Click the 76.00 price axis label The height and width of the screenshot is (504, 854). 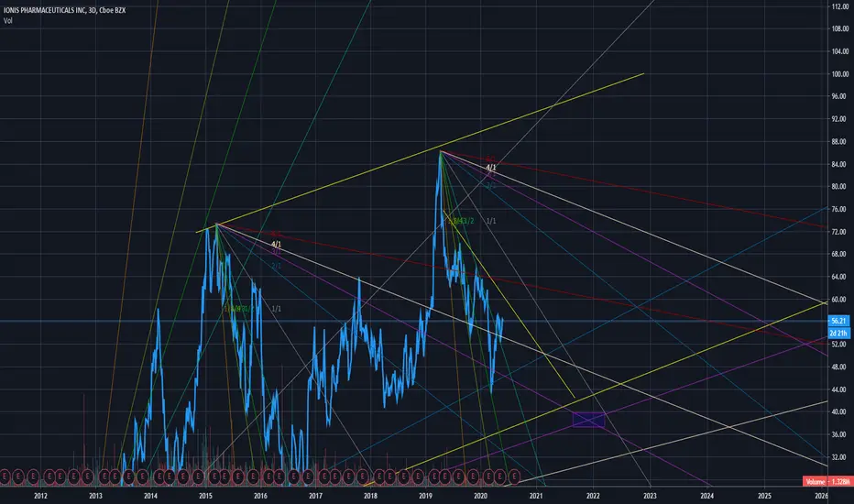(840, 209)
